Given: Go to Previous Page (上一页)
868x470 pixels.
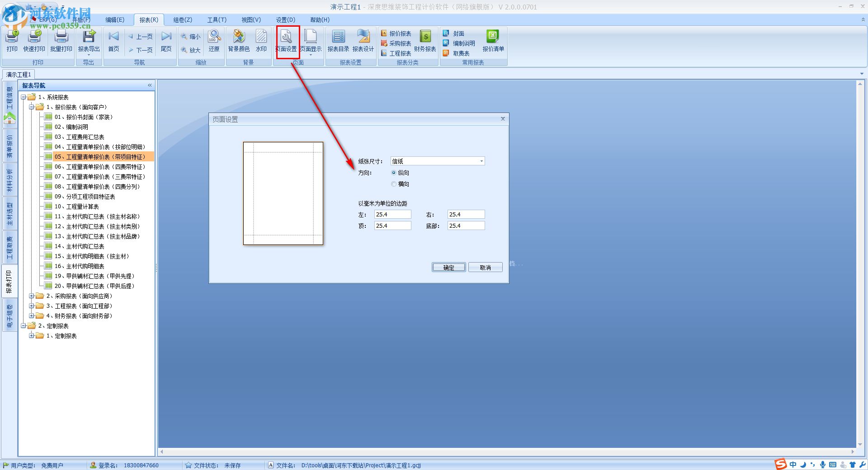Looking at the screenshot, I should pyautogui.click(x=141, y=37).
